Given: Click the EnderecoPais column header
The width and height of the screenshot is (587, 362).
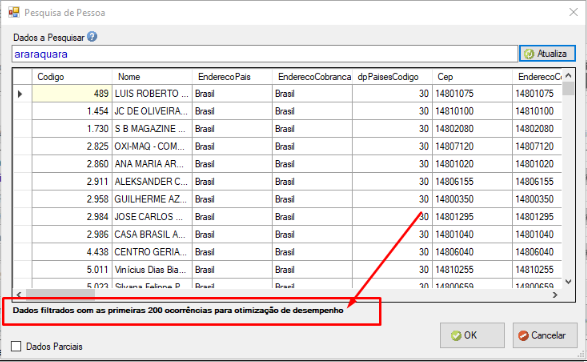Looking at the screenshot, I should tap(232, 77).
